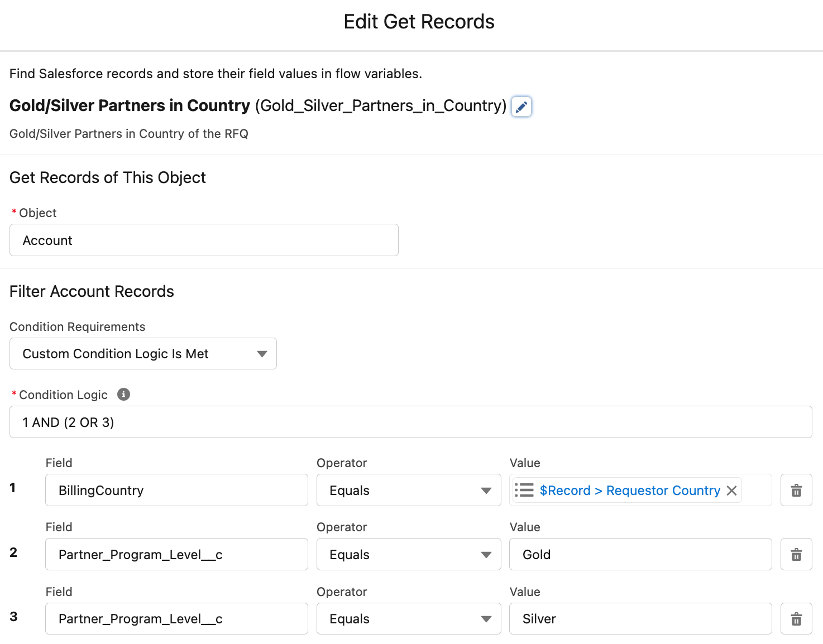Screen dimensions: 823x644
Task: Click the $Record > Requestor Country pill
Action: coord(629,491)
